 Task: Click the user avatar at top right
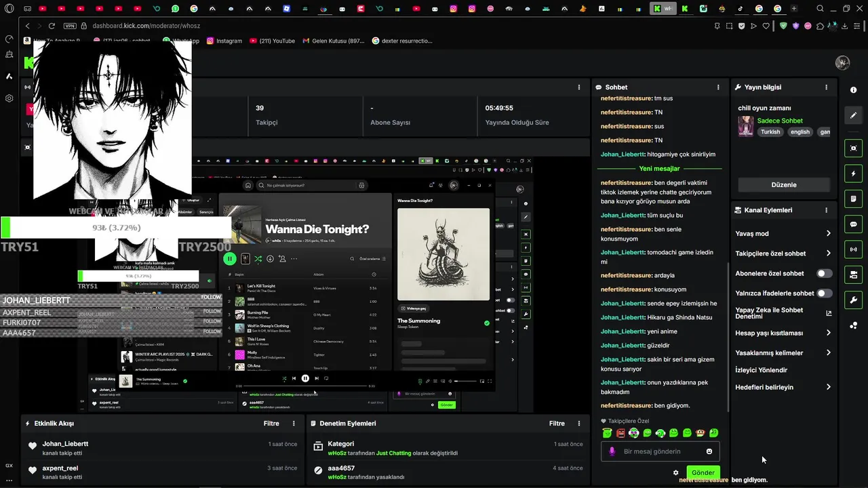tap(842, 63)
